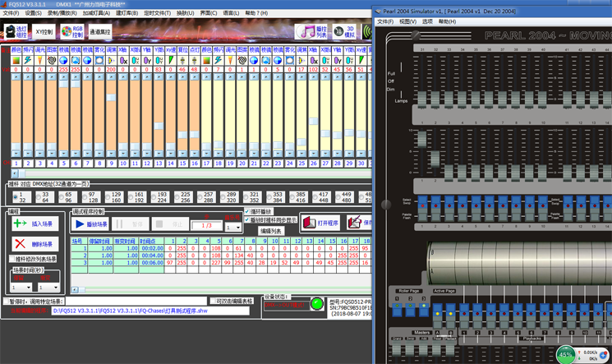Enable the 循环播放 loop playback checkbox
The width and height of the screenshot is (612, 364).
click(248, 211)
